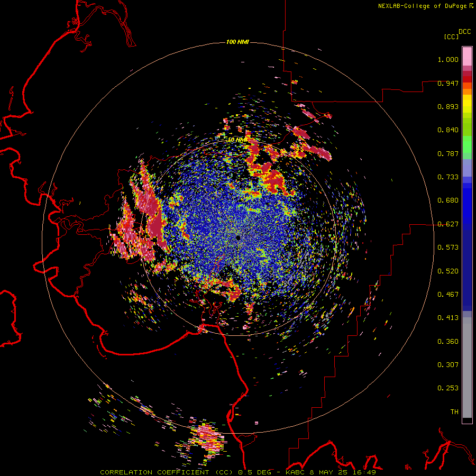Select the 0.413 legend value
Viewport: 476px width, 476px height.
pos(448,318)
